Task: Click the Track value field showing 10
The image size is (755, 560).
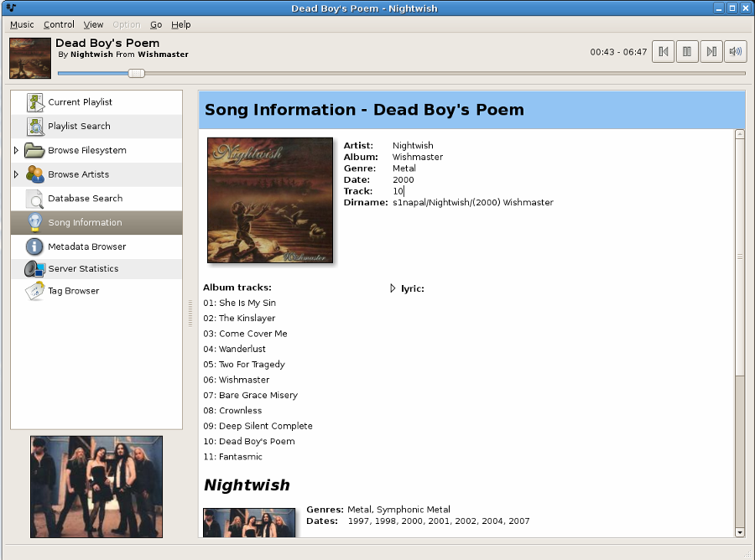Action: tap(398, 191)
